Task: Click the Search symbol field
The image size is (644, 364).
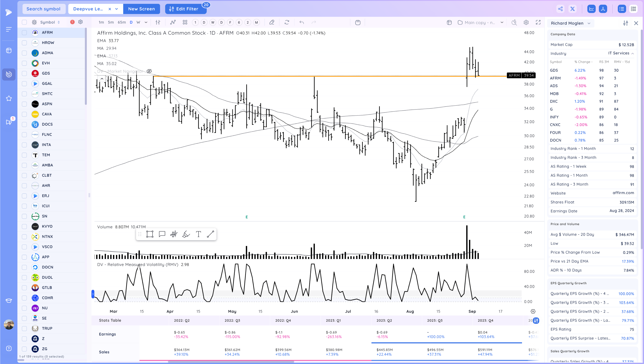Action: pos(44,9)
